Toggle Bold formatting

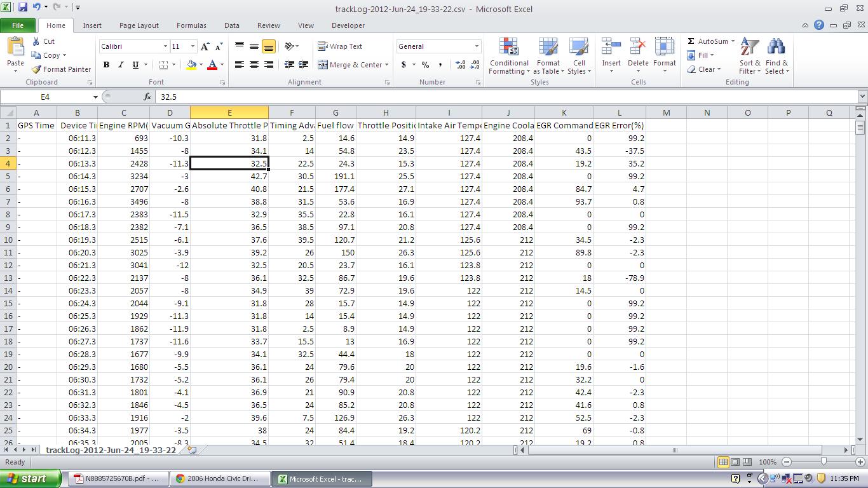[x=106, y=65]
